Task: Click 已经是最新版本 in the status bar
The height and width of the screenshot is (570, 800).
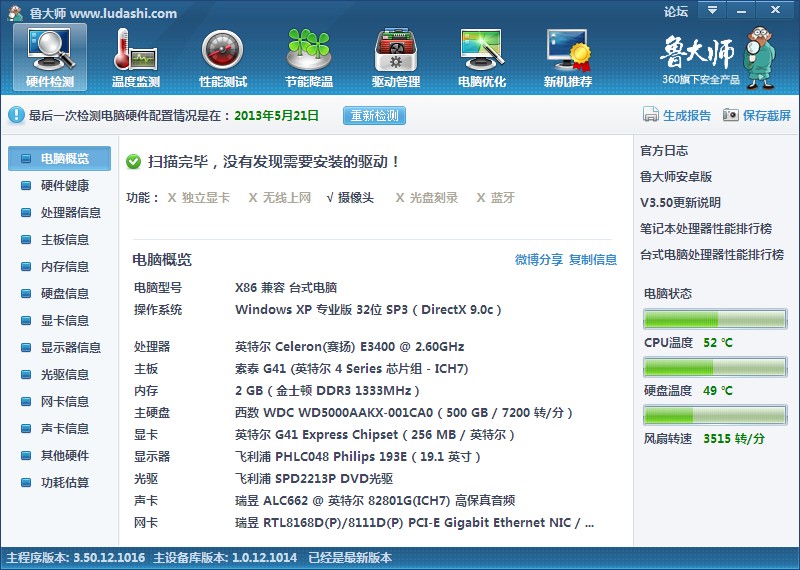Action: coord(350,558)
